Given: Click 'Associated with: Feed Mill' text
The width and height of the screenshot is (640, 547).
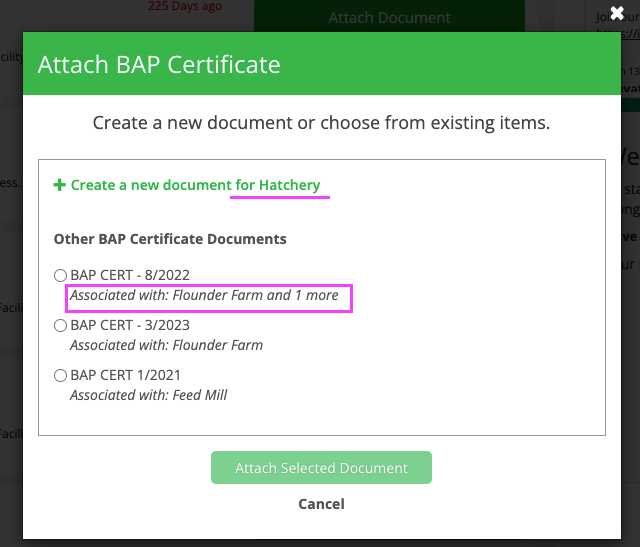Looking at the screenshot, I should pyautogui.click(x=148, y=395).
